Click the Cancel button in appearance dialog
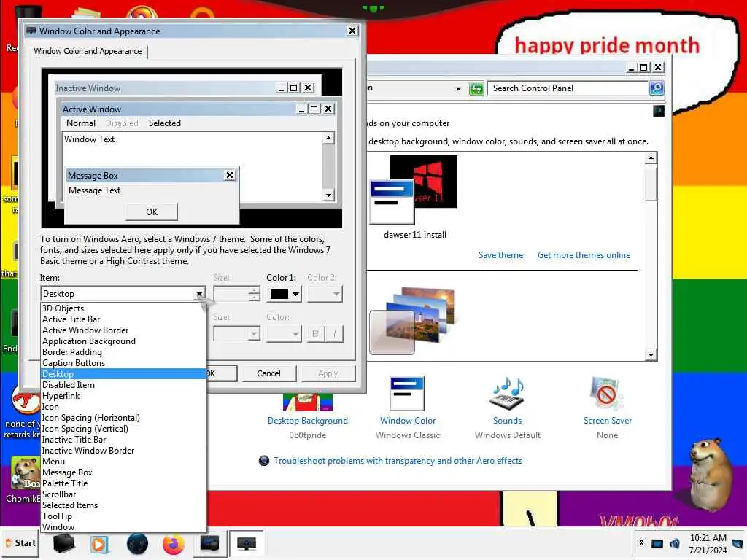Viewport: 747px width, 560px height. click(x=268, y=373)
